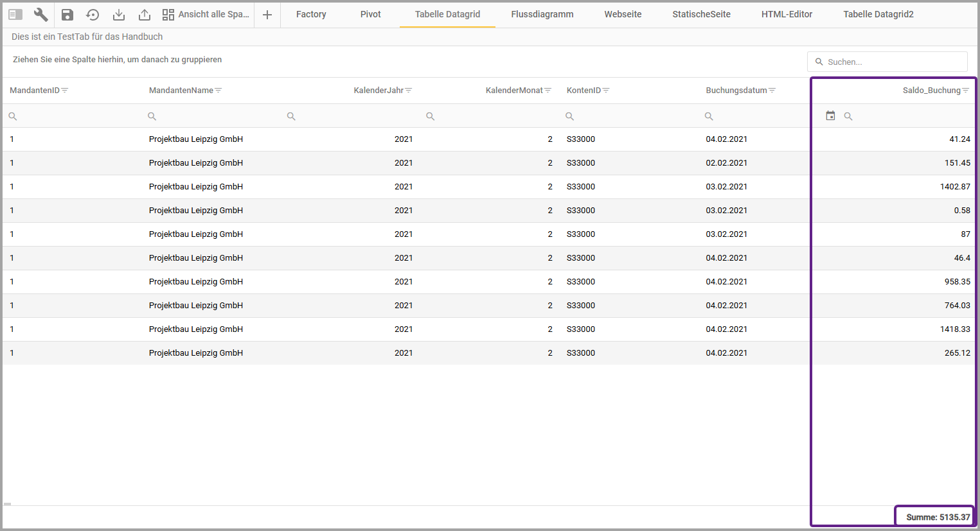
Task: Sort by the MandantenName column header
Action: pos(181,91)
